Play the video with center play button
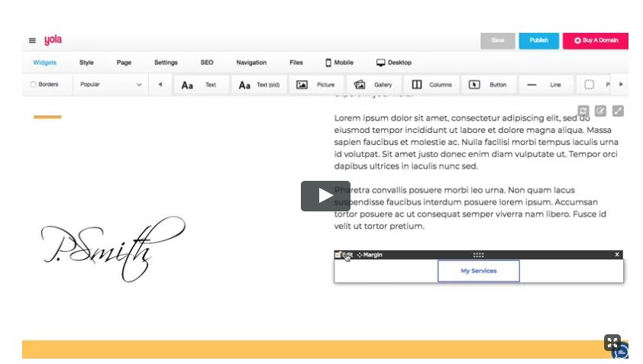The width and height of the screenshot is (643, 364). coord(325,196)
